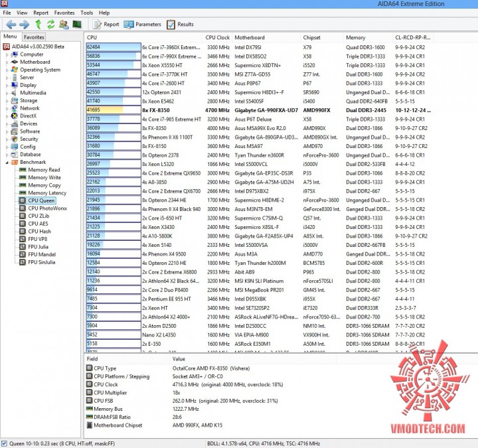Click the 62484 score bar

[x=114, y=47]
